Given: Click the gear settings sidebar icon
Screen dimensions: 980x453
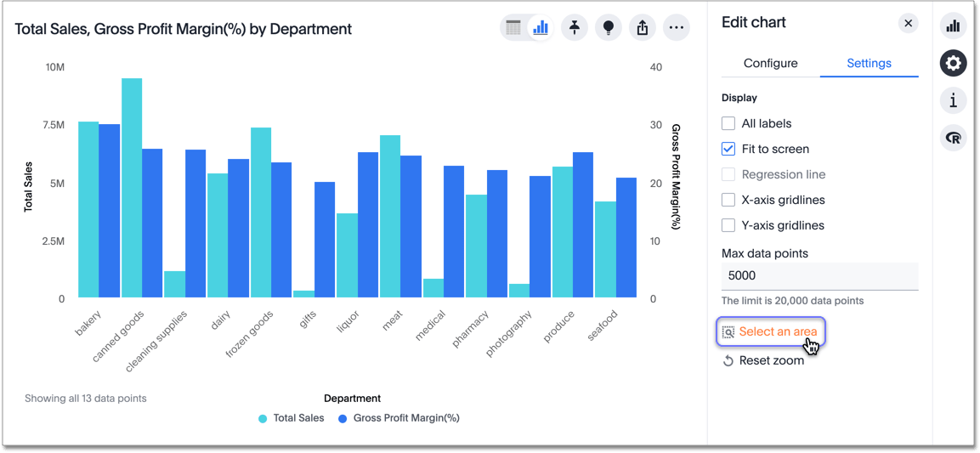Looking at the screenshot, I should coord(953,63).
